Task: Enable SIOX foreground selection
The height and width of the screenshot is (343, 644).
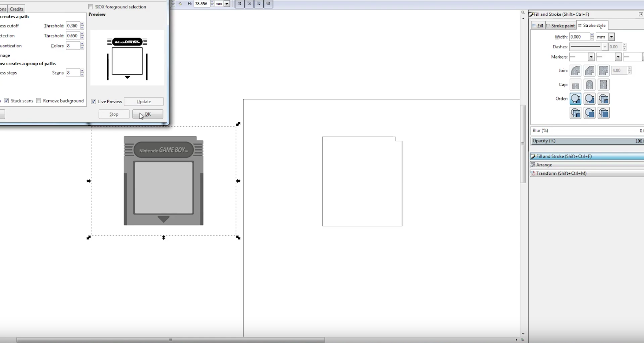Action: (x=91, y=7)
